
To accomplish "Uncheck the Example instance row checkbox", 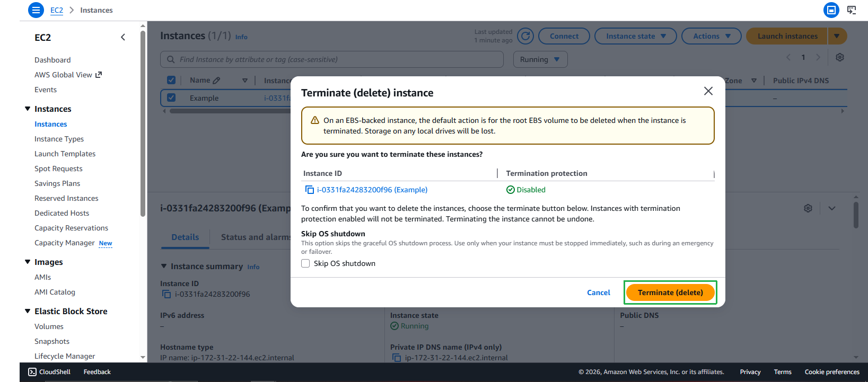I will (171, 97).
